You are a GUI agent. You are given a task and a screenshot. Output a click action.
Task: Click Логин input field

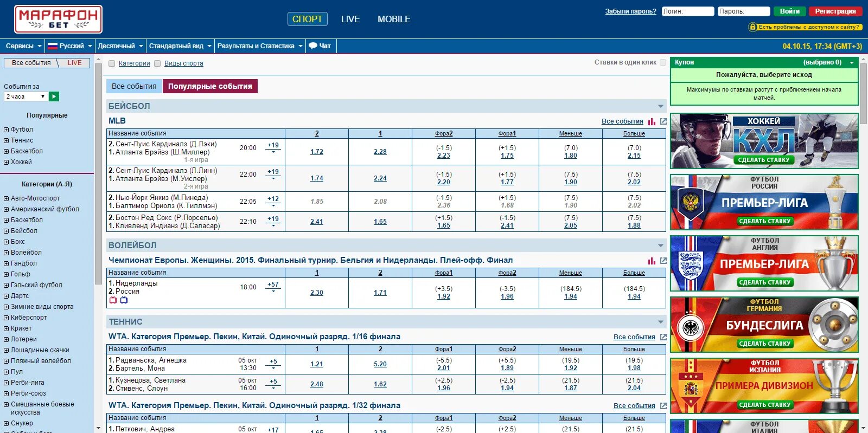(688, 11)
